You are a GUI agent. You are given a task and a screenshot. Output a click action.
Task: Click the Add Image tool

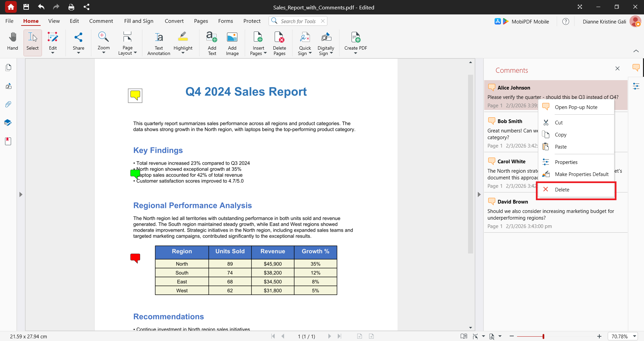pos(232,43)
